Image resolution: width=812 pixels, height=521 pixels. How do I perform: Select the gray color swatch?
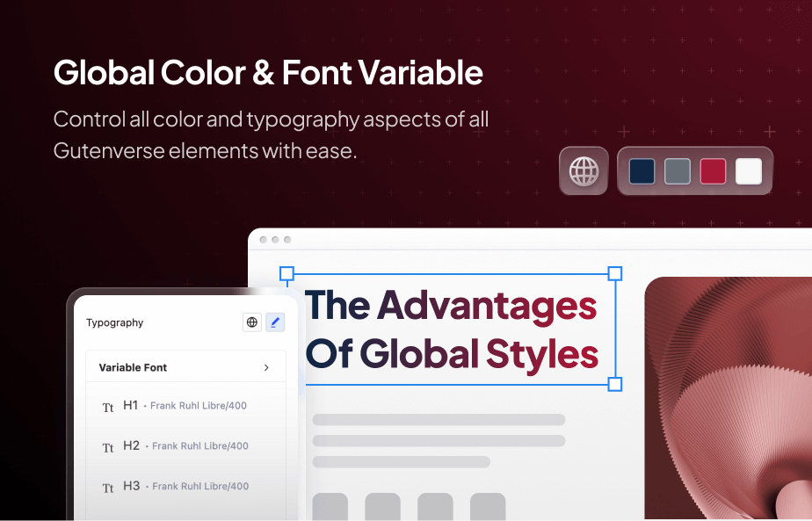click(x=678, y=170)
